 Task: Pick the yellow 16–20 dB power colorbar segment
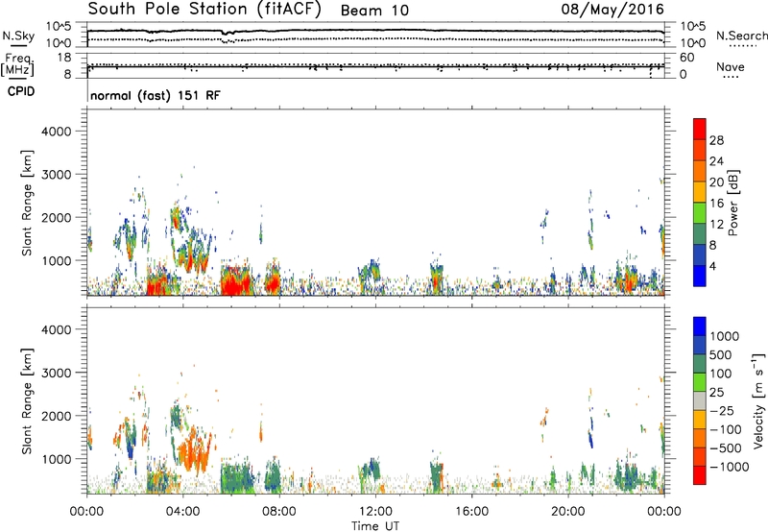click(x=700, y=191)
